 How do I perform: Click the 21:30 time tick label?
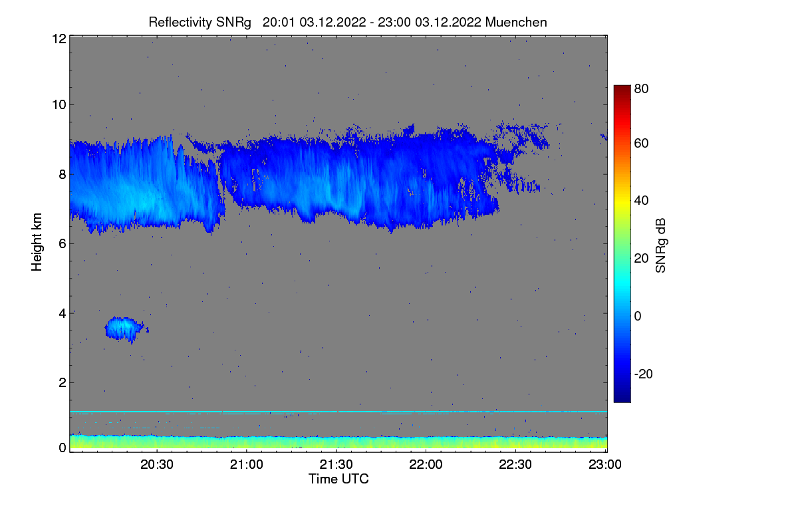336,465
